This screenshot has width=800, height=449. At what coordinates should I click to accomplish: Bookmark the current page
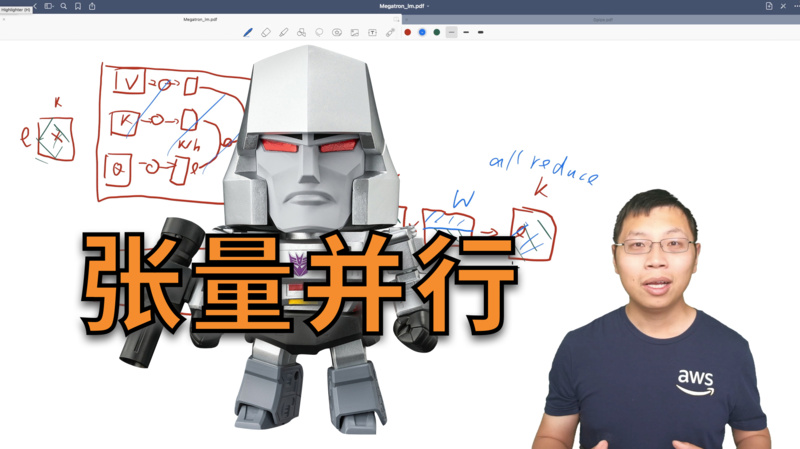coord(78,6)
